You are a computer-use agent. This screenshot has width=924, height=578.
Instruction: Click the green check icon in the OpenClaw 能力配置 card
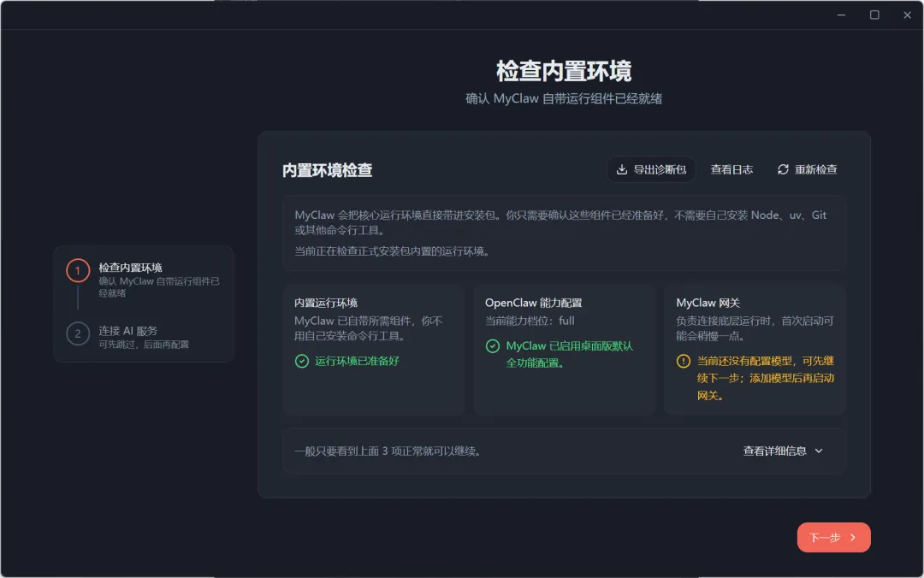(493, 345)
